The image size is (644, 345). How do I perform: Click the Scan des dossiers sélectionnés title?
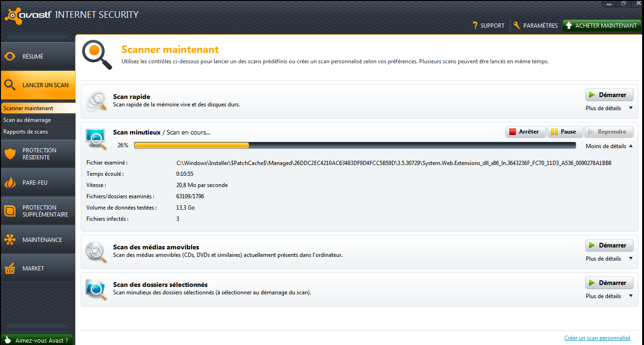pos(161,285)
